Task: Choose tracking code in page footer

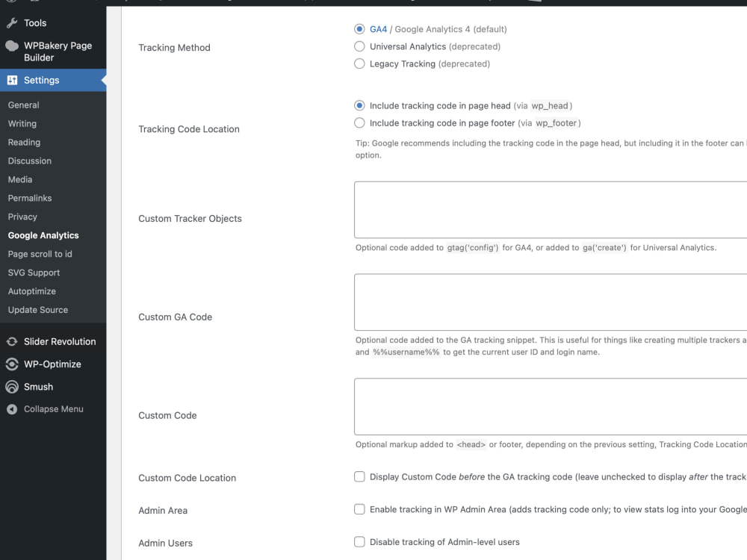Action: pos(360,123)
